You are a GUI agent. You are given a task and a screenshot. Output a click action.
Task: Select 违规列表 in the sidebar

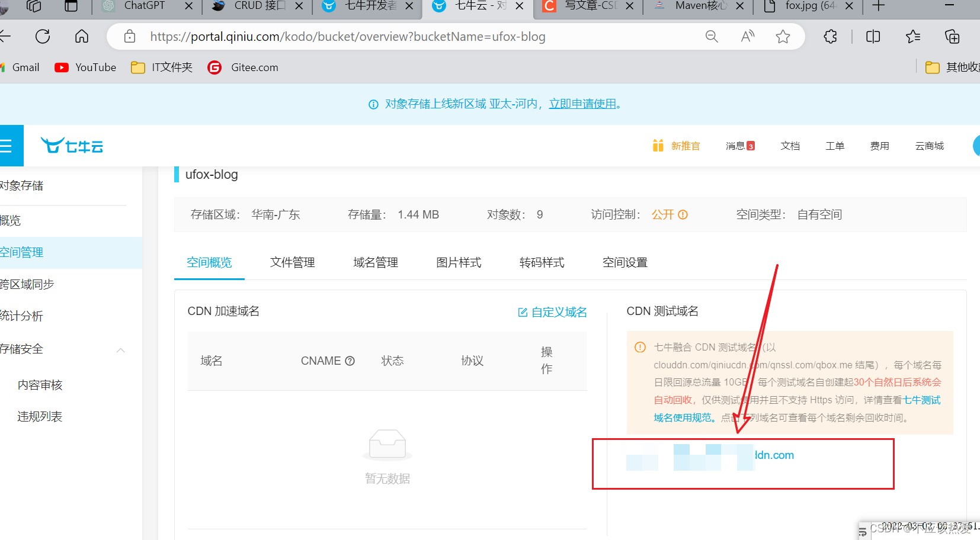40,417
